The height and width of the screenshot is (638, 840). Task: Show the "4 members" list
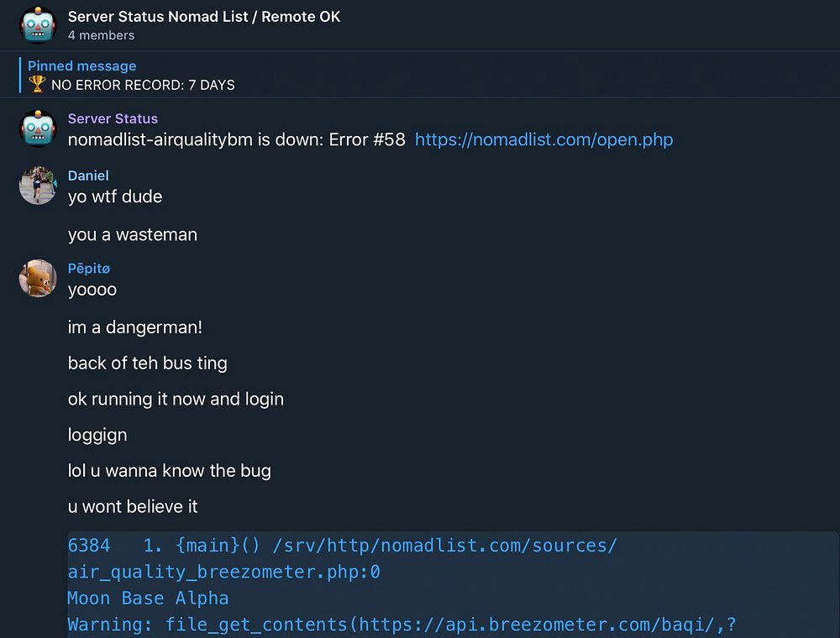pyautogui.click(x=101, y=35)
